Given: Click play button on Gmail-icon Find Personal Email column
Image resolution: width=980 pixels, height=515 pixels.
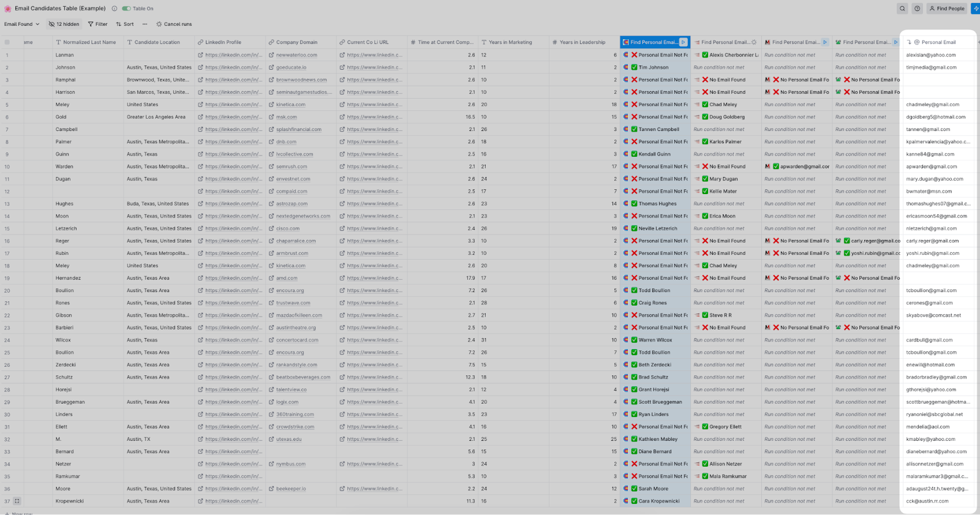Looking at the screenshot, I should [x=825, y=42].
